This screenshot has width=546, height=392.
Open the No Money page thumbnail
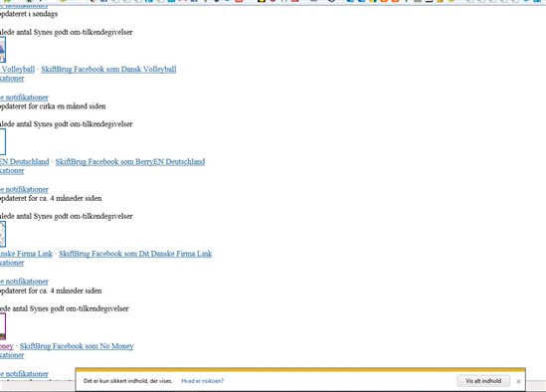click(x=3, y=326)
